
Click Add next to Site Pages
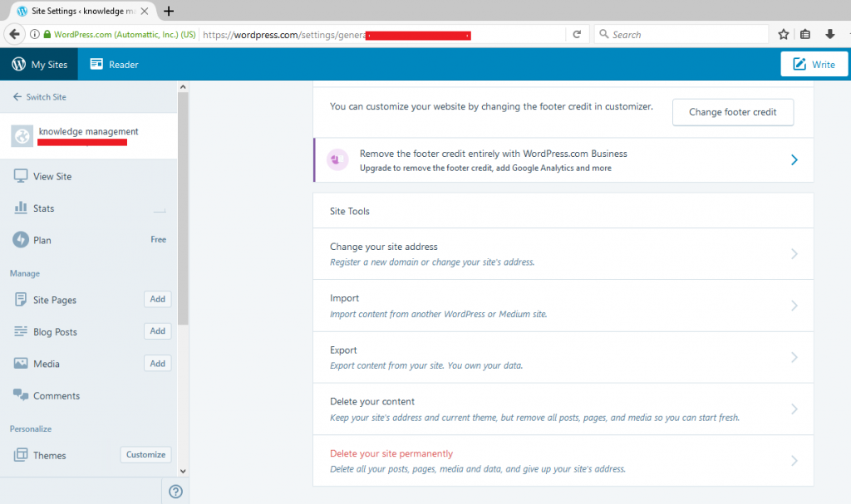157,299
